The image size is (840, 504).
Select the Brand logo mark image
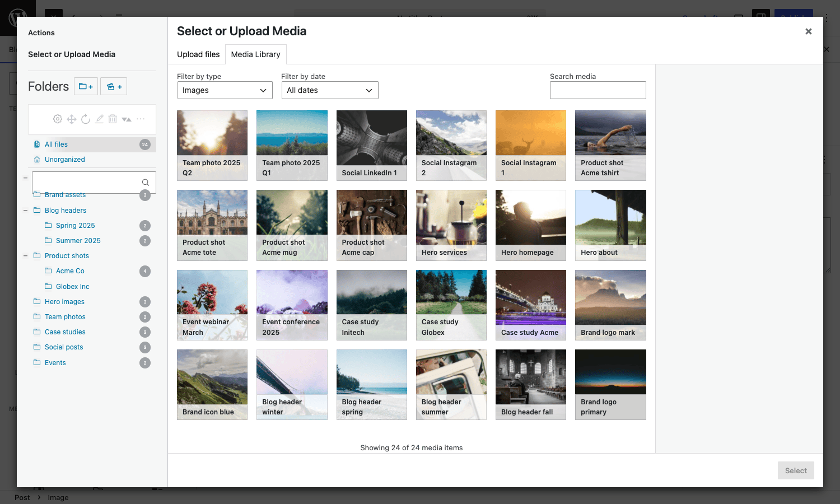click(x=610, y=305)
